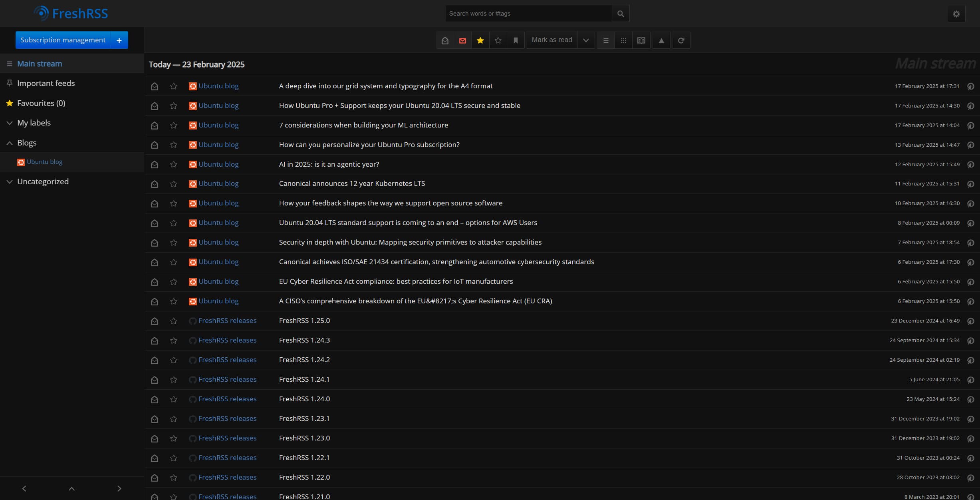Click the user queries bookmark icon

pyautogui.click(x=516, y=40)
